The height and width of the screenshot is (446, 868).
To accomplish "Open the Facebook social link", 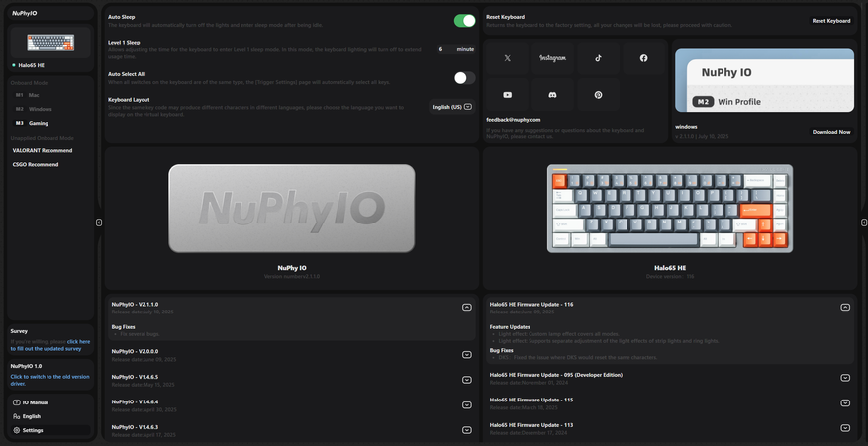I will pyautogui.click(x=643, y=58).
